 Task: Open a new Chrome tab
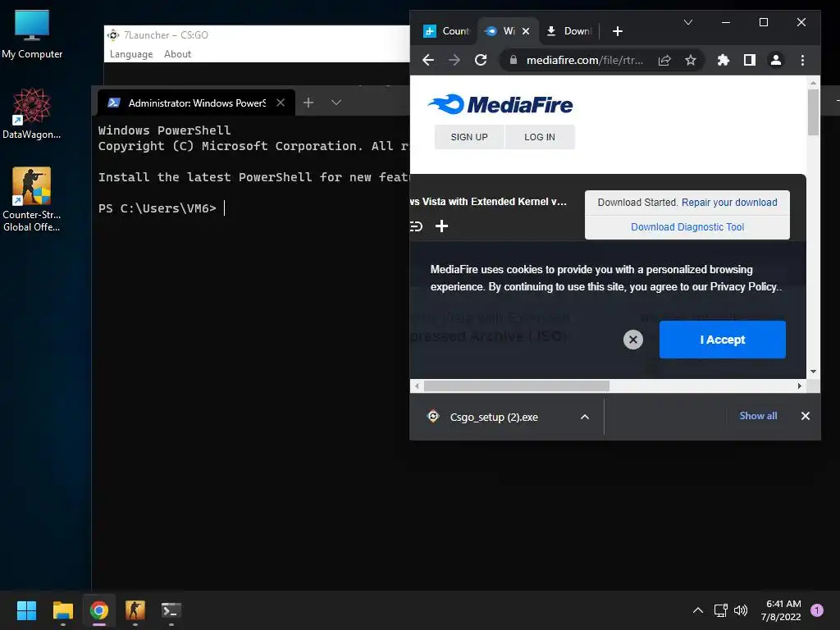coord(617,31)
